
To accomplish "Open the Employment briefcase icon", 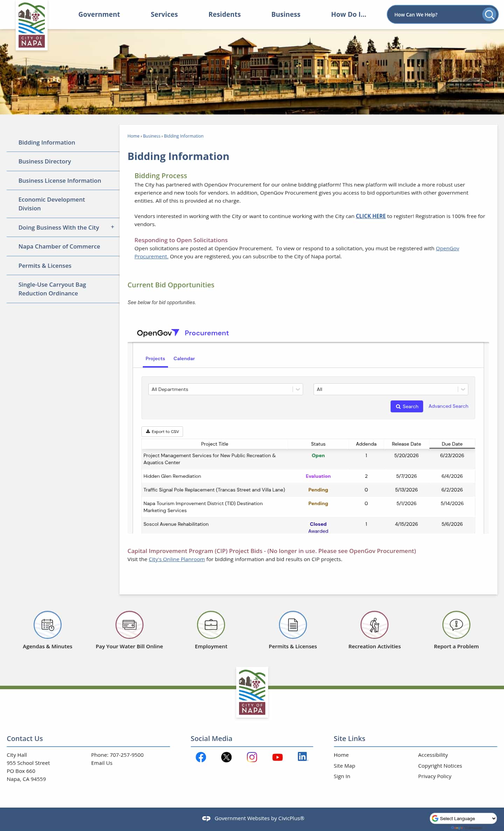I will click(211, 624).
